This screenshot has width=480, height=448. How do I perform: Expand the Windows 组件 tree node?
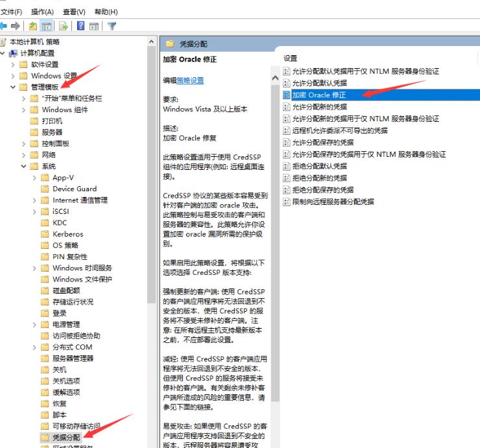click(x=23, y=110)
